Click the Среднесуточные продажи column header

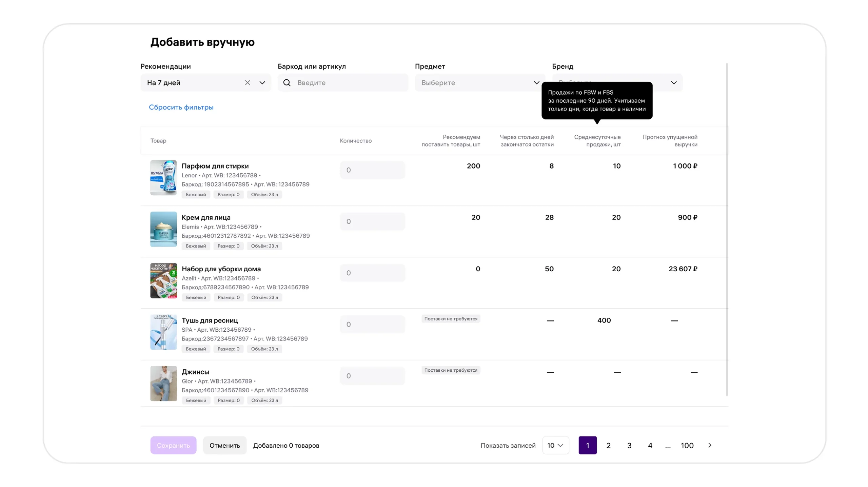click(597, 141)
